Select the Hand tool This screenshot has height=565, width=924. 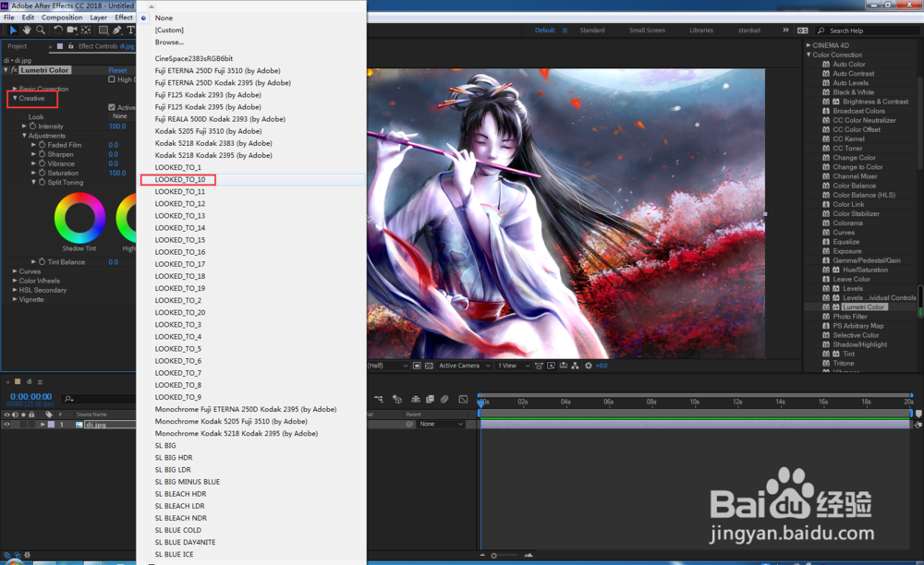(x=27, y=30)
